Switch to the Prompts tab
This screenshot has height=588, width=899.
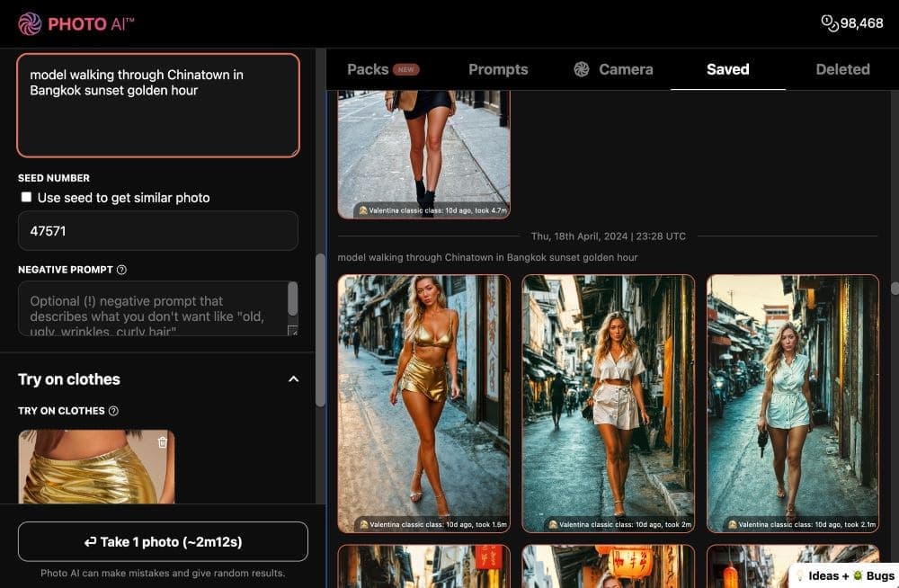(498, 69)
